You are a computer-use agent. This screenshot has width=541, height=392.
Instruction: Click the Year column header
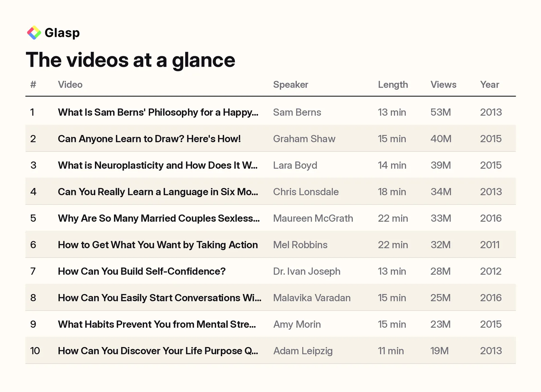tap(490, 85)
